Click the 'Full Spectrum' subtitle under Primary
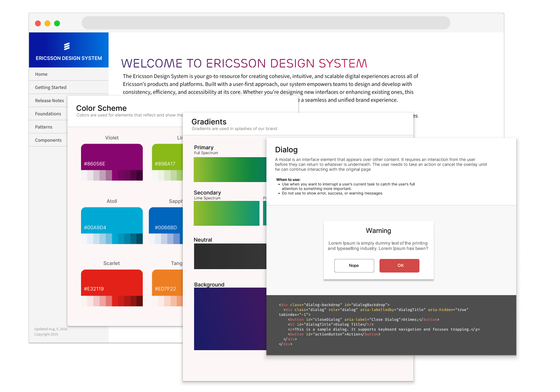560x392 pixels. pos(206,153)
